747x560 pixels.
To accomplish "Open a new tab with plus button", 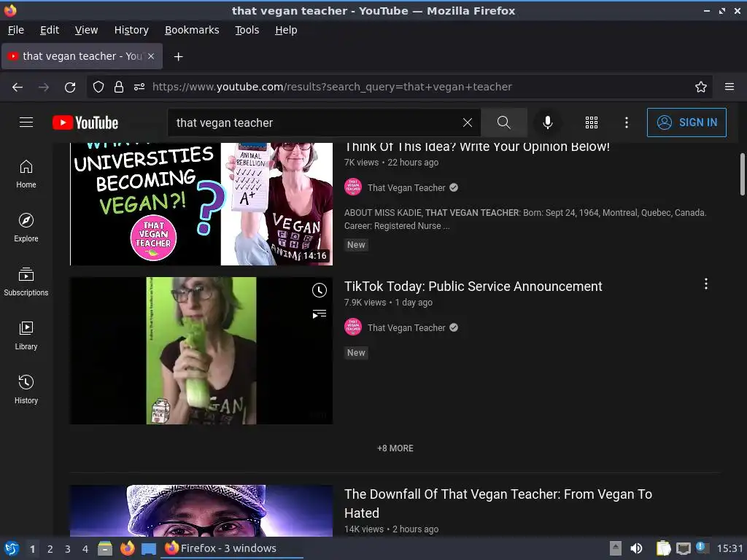I will (178, 57).
